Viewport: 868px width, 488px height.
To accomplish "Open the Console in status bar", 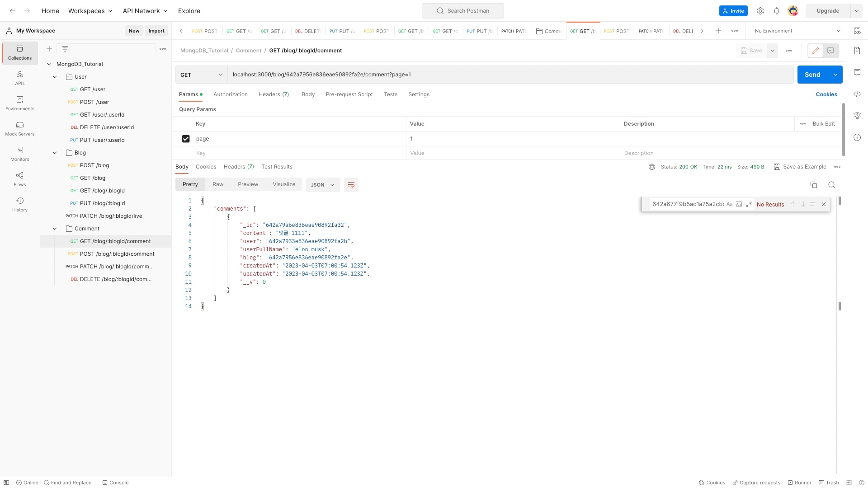I will click(115, 483).
